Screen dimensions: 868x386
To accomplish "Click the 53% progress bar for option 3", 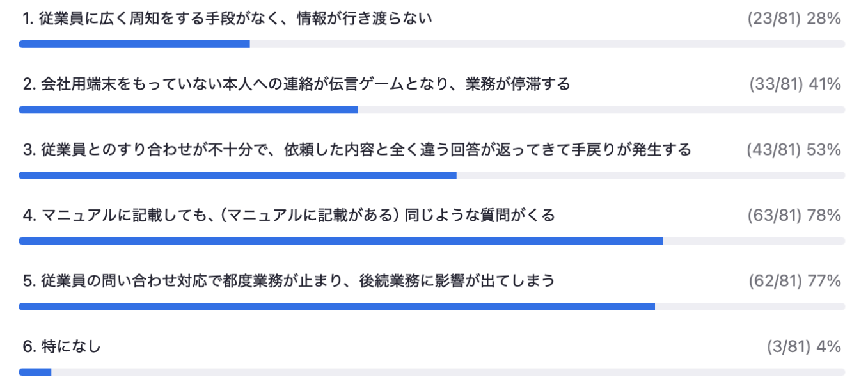I will click(x=237, y=175).
